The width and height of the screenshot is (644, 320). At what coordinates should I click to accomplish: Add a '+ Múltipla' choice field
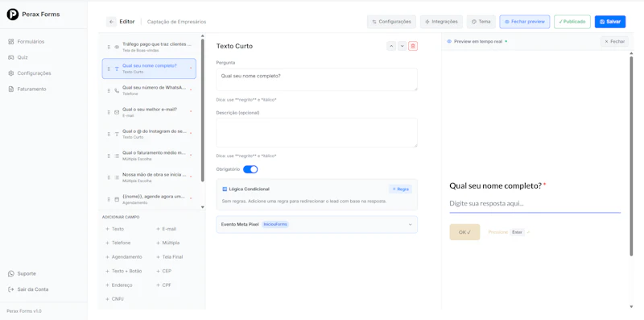pyautogui.click(x=168, y=243)
